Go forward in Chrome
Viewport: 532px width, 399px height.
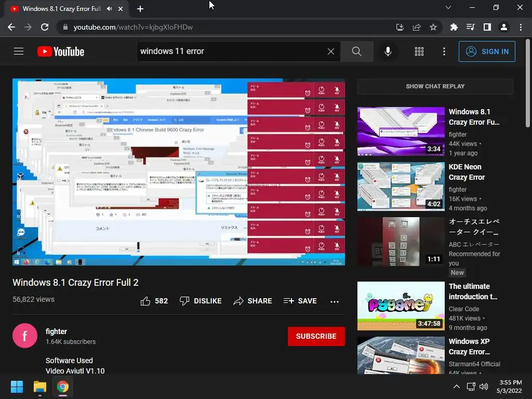click(x=28, y=27)
